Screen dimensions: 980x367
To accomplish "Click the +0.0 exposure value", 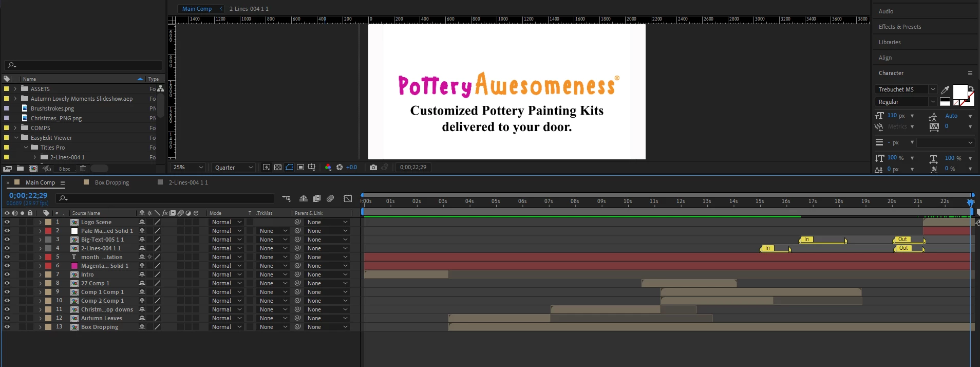I will (351, 167).
